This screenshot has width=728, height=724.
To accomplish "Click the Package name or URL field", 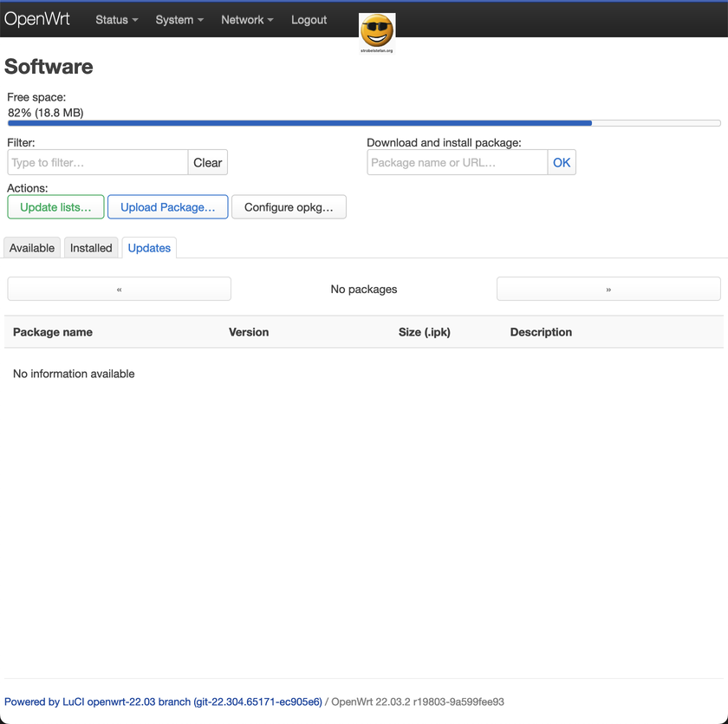I will pyautogui.click(x=457, y=162).
